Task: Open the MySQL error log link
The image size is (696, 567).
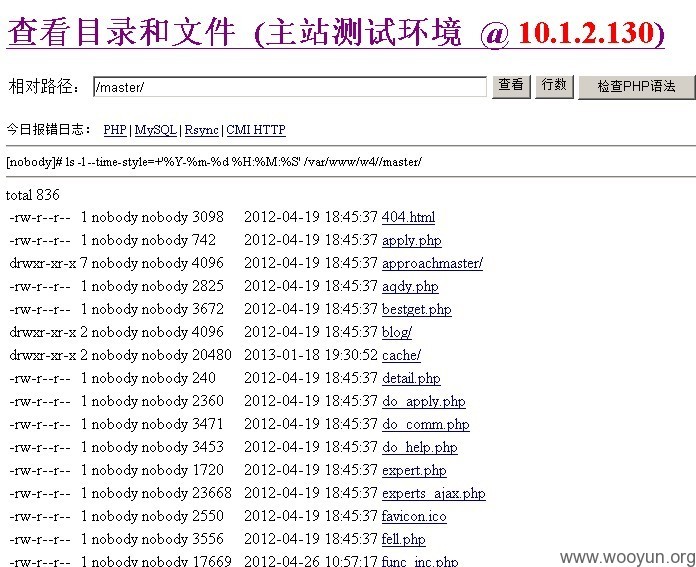Action: point(156,130)
